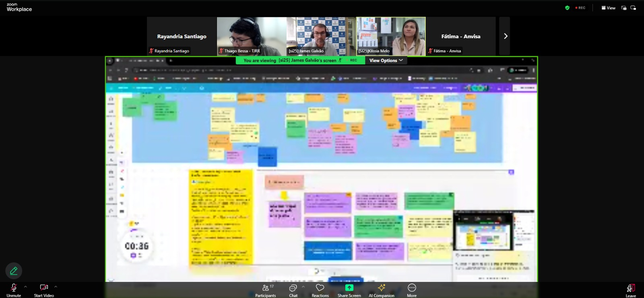Expand audio settings arrow beside Unmute
Screen dimensions: 644x298
(x=25, y=287)
